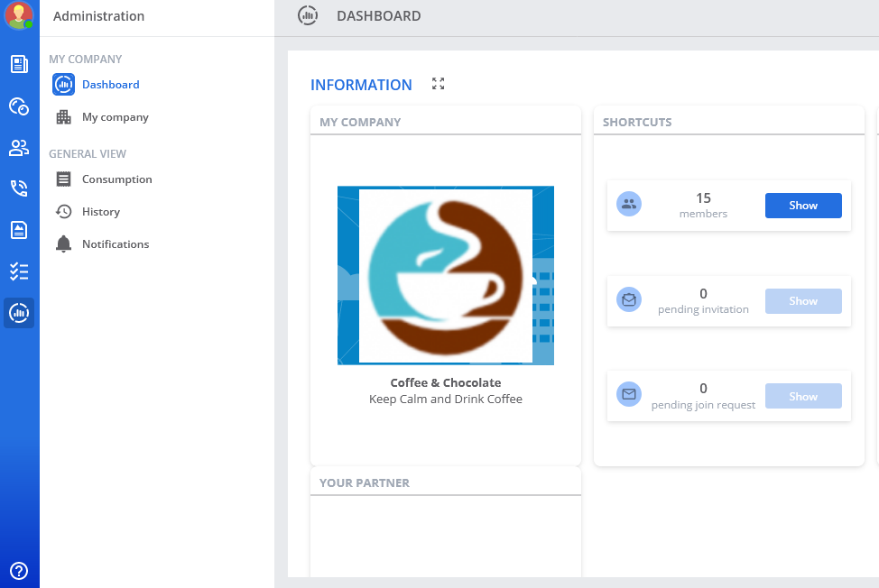
Task: Go to Consumption in General View
Action: [x=116, y=179]
